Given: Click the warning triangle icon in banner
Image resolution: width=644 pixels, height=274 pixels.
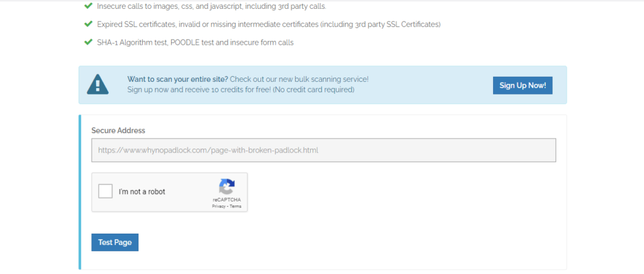Looking at the screenshot, I should pyautogui.click(x=97, y=84).
